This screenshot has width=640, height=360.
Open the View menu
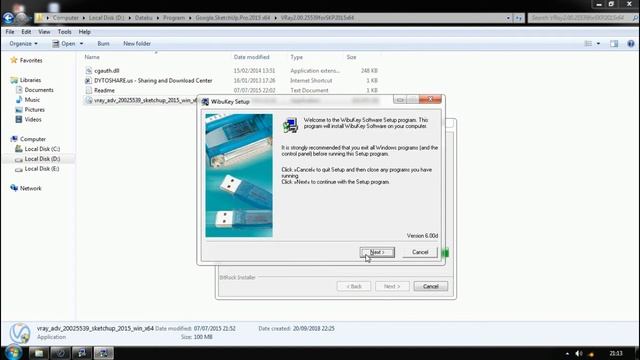point(44,32)
